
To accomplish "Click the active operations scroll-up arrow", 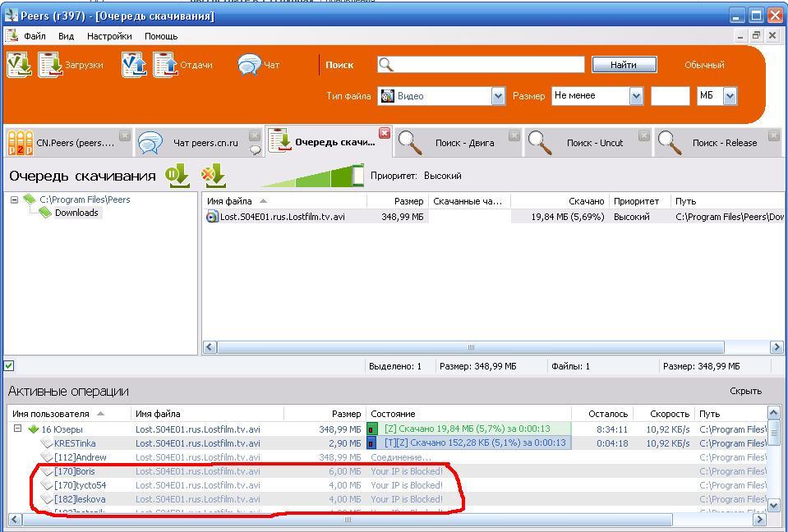I will (774, 414).
